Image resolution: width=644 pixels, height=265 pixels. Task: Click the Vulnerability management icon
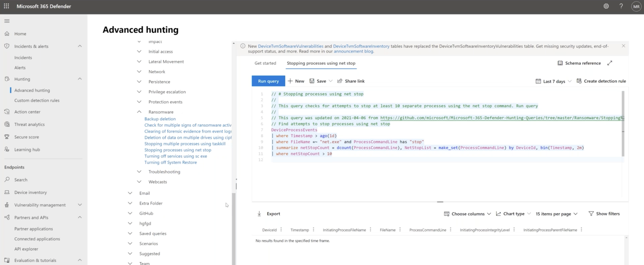(x=7, y=205)
